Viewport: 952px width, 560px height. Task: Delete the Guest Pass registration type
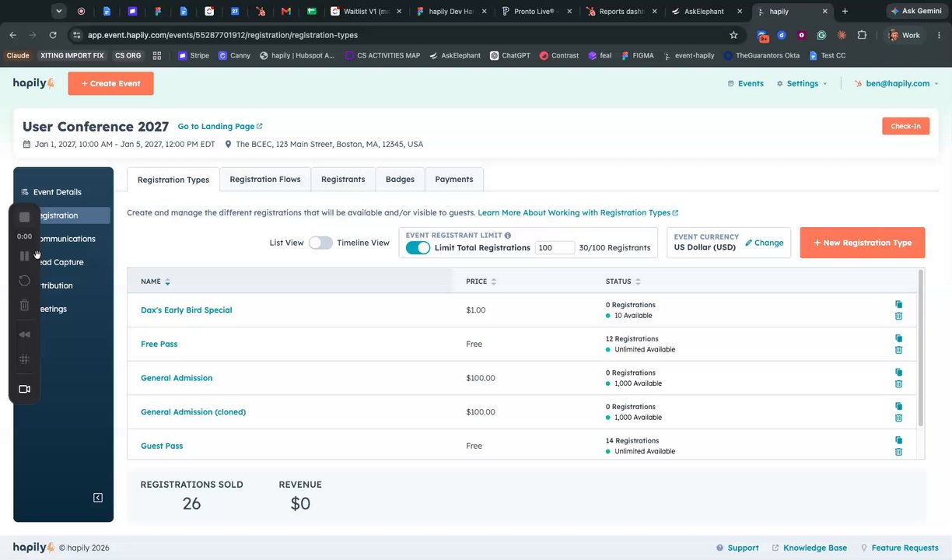pos(898,451)
